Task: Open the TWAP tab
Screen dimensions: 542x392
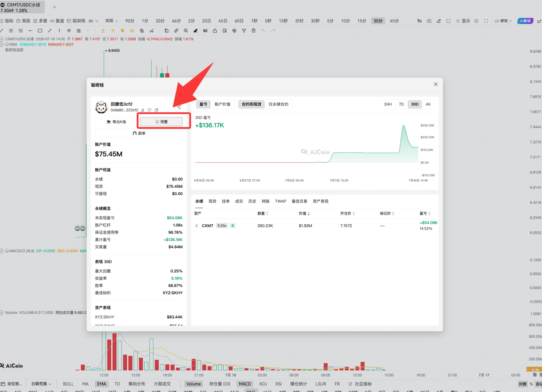Action: (x=281, y=201)
